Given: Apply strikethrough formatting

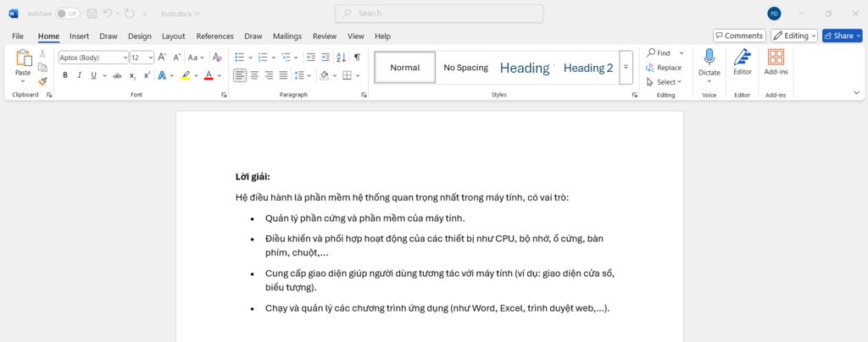Looking at the screenshot, I should (x=118, y=75).
